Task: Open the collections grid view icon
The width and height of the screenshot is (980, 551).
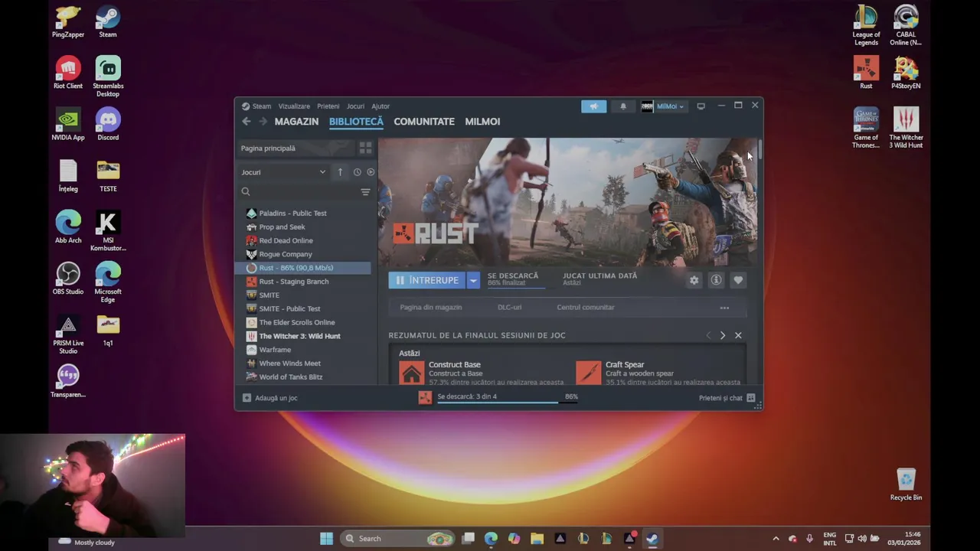Action: 365,148
